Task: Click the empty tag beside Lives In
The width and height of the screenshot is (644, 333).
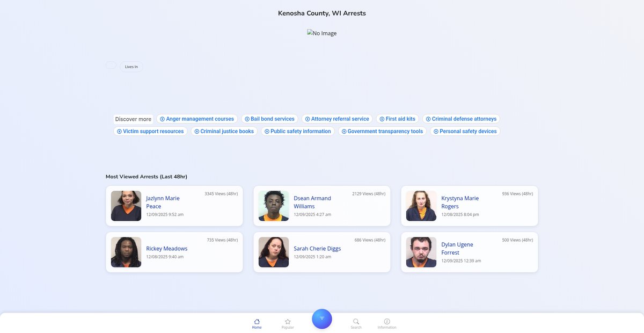Action: point(111,65)
